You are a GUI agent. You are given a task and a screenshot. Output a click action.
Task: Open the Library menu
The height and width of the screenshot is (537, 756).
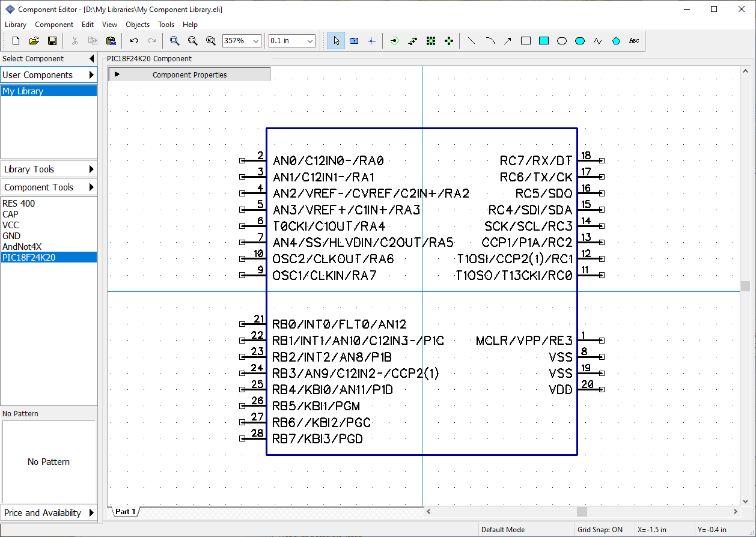[x=16, y=25]
